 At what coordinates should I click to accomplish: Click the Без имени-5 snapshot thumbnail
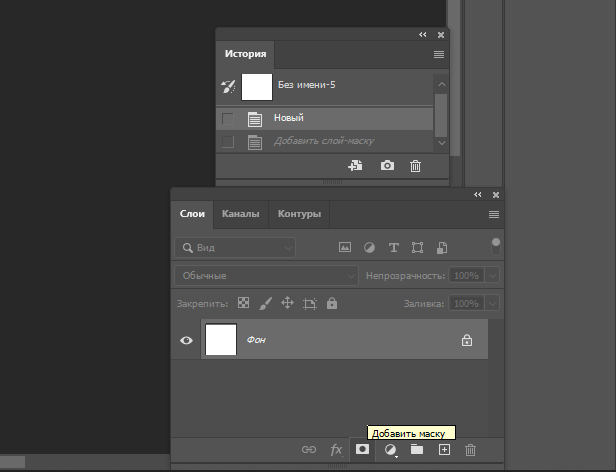click(x=257, y=87)
